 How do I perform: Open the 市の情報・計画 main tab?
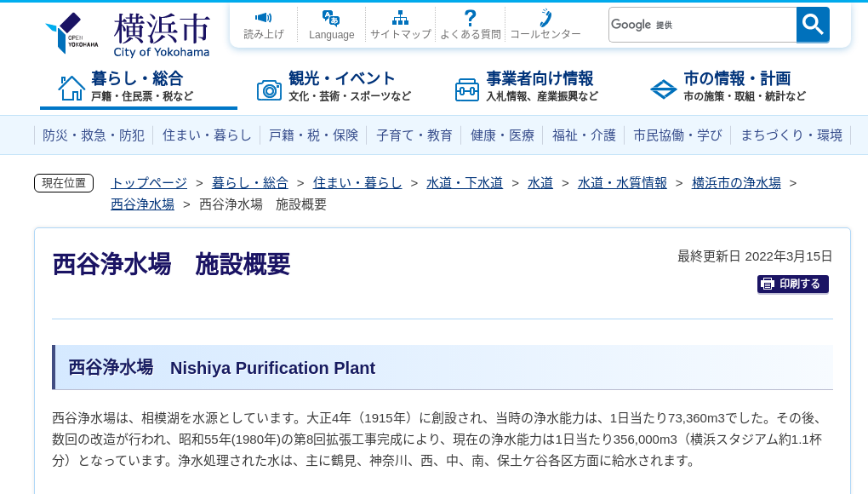[x=728, y=86]
